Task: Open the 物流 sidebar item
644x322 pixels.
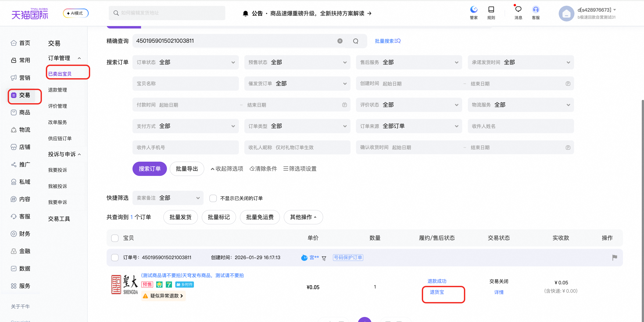Action: [x=21, y=129]
